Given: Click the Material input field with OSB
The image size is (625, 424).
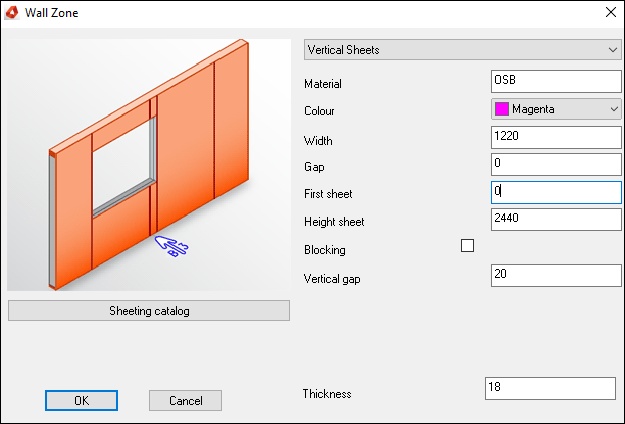Looking at the screenshot, I should (x=556, y=81).
